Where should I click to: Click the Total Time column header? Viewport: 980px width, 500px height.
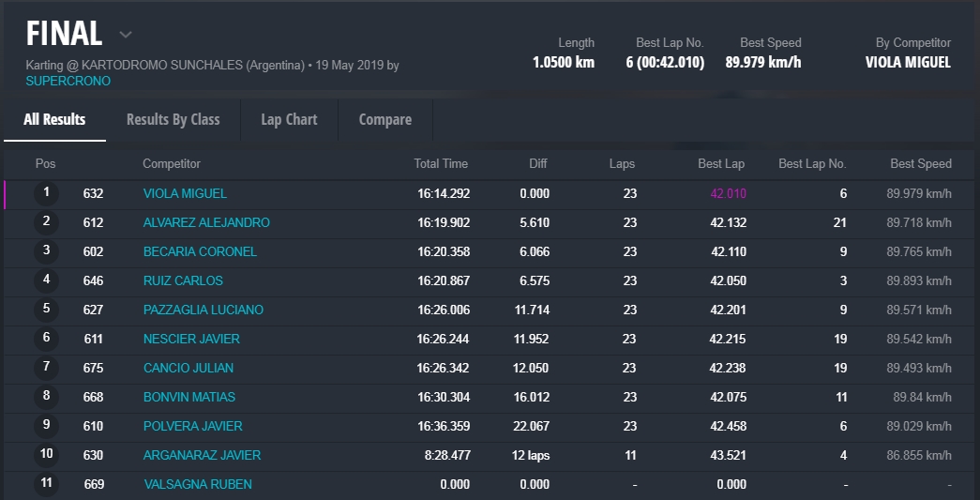pyautogui.click(x=441, y=164)
